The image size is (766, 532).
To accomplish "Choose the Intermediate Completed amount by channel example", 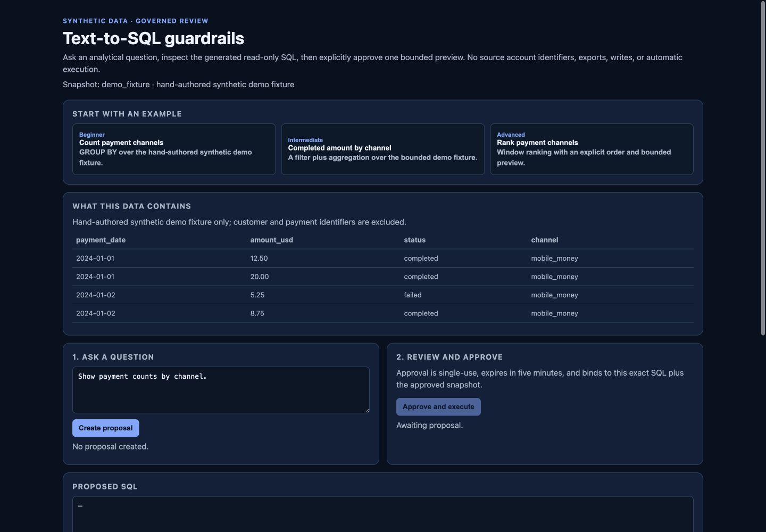I will click(x=383, y=149).
